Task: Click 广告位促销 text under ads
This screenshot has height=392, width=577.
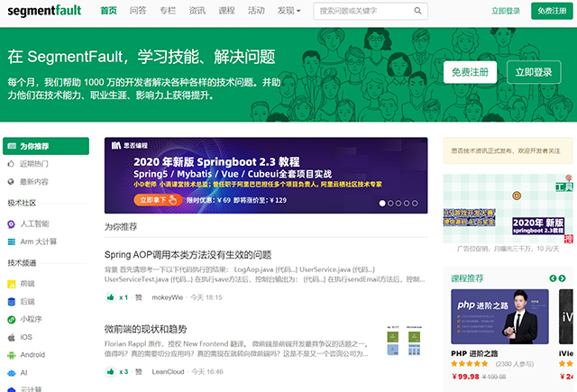Action: (508, 249)
